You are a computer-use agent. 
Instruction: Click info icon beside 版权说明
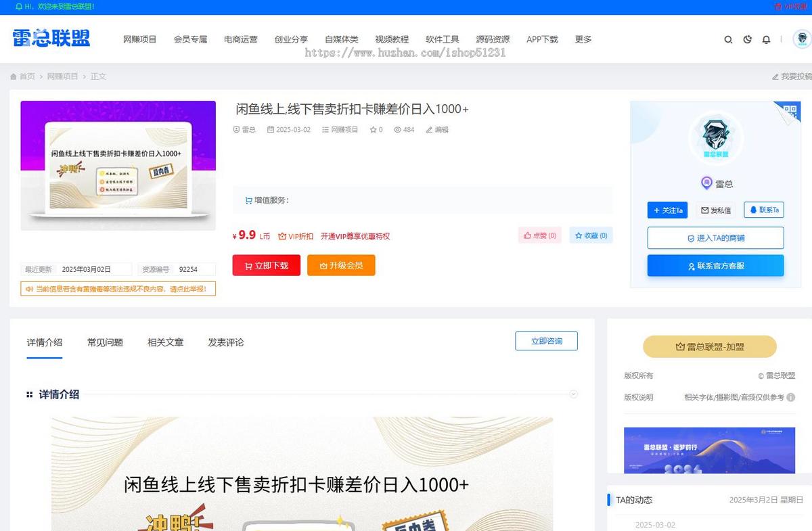click(790, 398)
